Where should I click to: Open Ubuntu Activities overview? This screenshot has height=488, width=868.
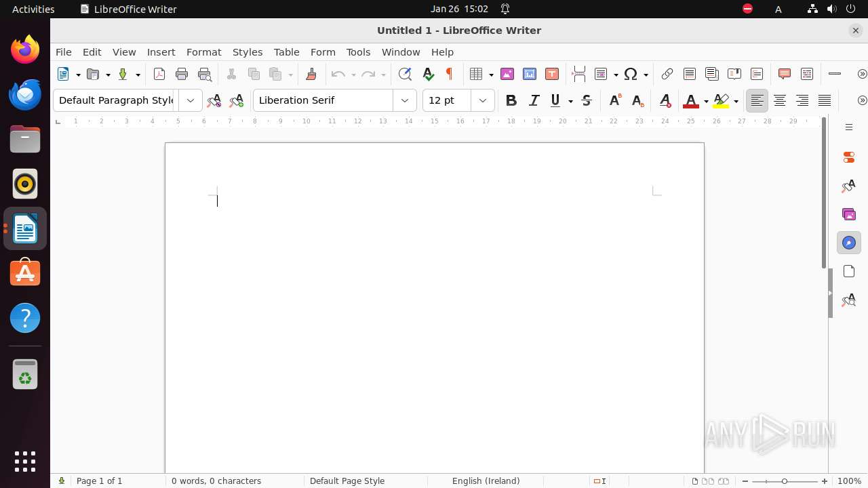point(33,9)
